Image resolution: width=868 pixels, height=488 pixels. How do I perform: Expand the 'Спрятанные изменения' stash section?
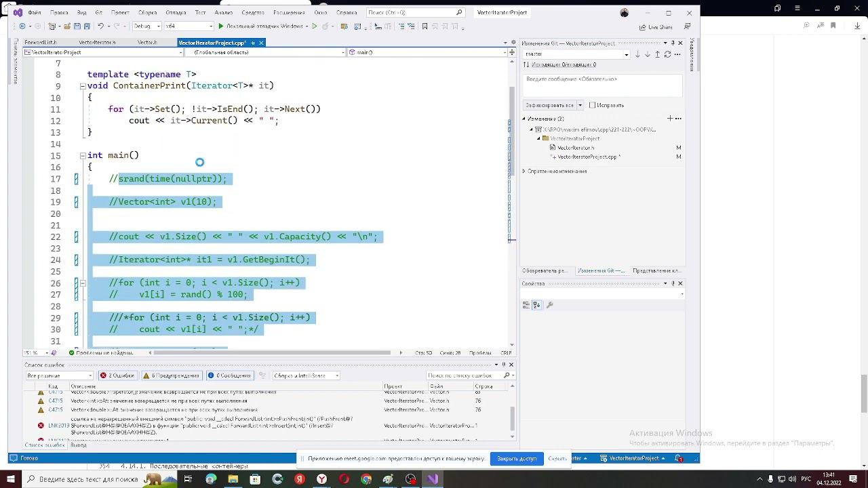coord(524,171)
